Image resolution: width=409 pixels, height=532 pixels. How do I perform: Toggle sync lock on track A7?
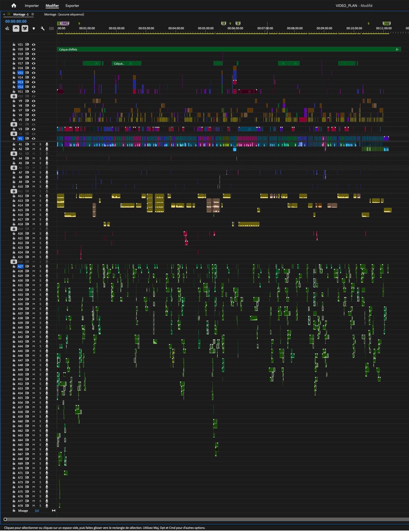click(x=27, y=172)
